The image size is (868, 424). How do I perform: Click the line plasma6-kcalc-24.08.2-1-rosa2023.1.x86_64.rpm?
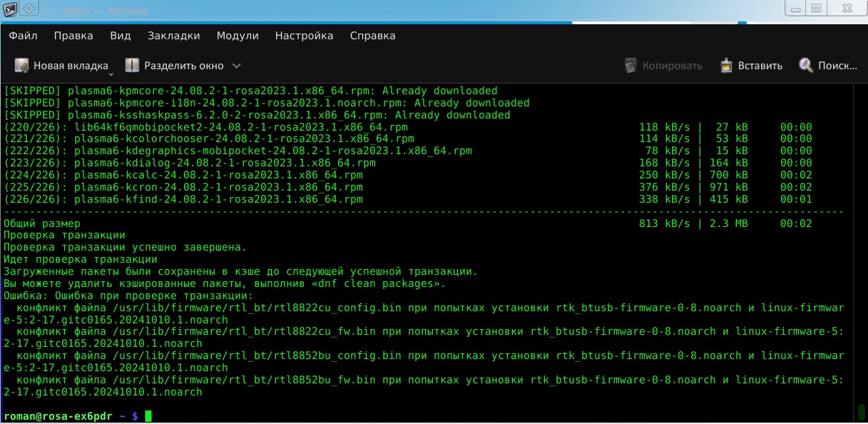(x=407, y=175)
